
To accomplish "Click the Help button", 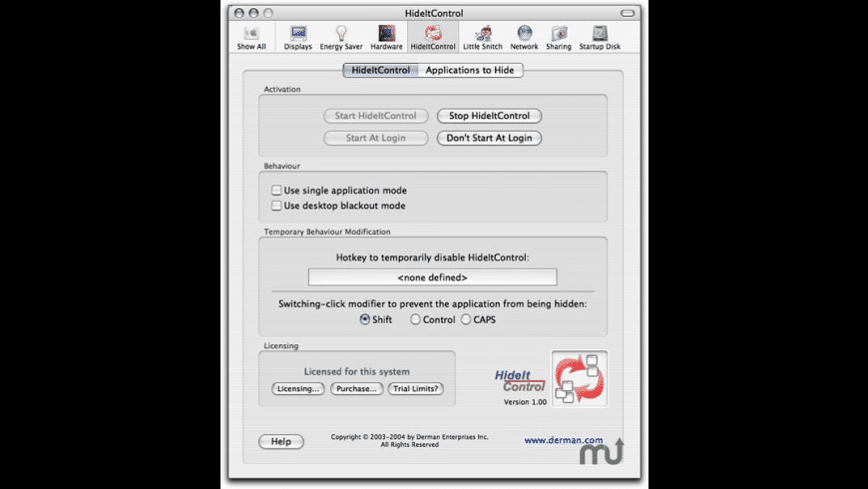I will [x=281, y=441].
